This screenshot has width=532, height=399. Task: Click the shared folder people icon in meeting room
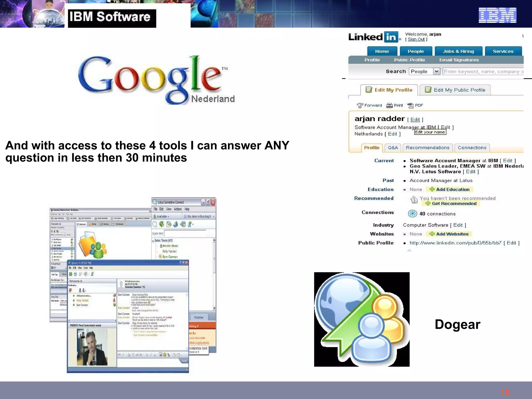(93, 244)
